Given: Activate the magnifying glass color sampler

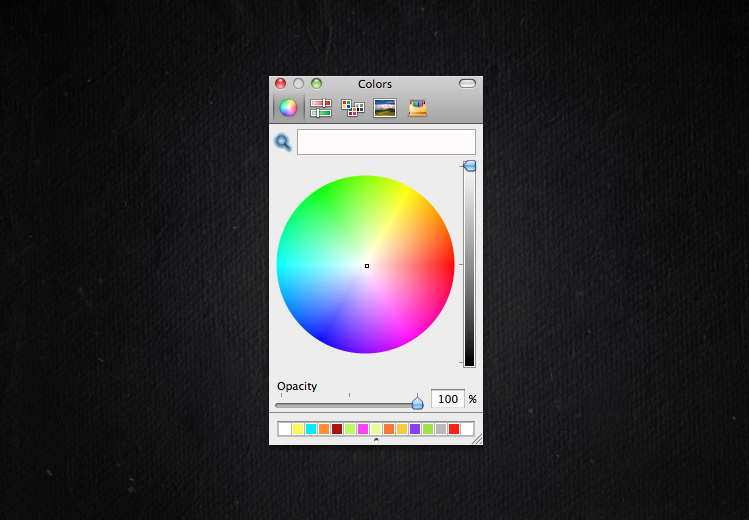Looking at the screenshot, I should (283, 143).
